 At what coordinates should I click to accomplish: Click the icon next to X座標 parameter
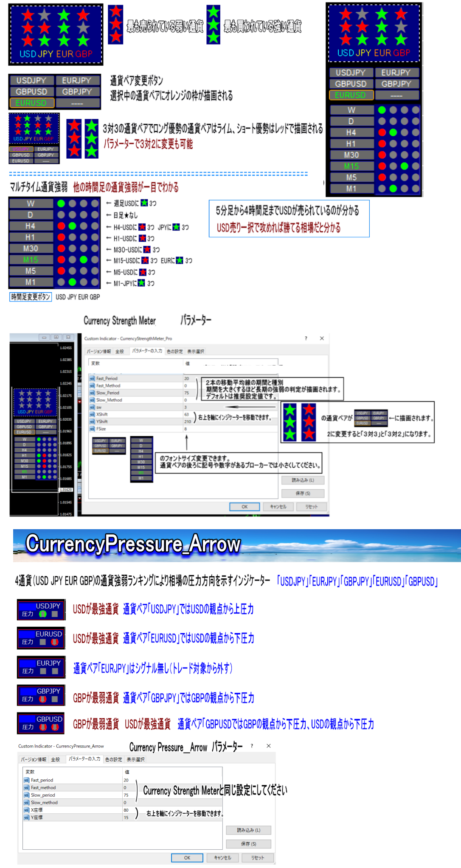(26, 810)
